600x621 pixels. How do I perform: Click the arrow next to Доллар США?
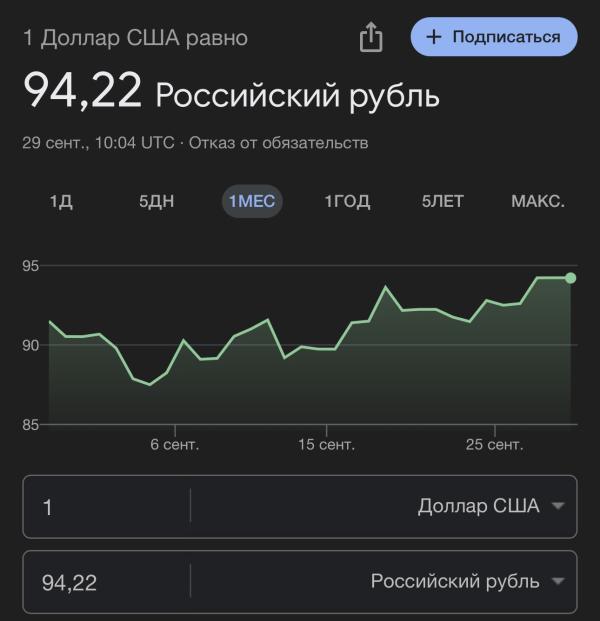[x=558, y=506]
